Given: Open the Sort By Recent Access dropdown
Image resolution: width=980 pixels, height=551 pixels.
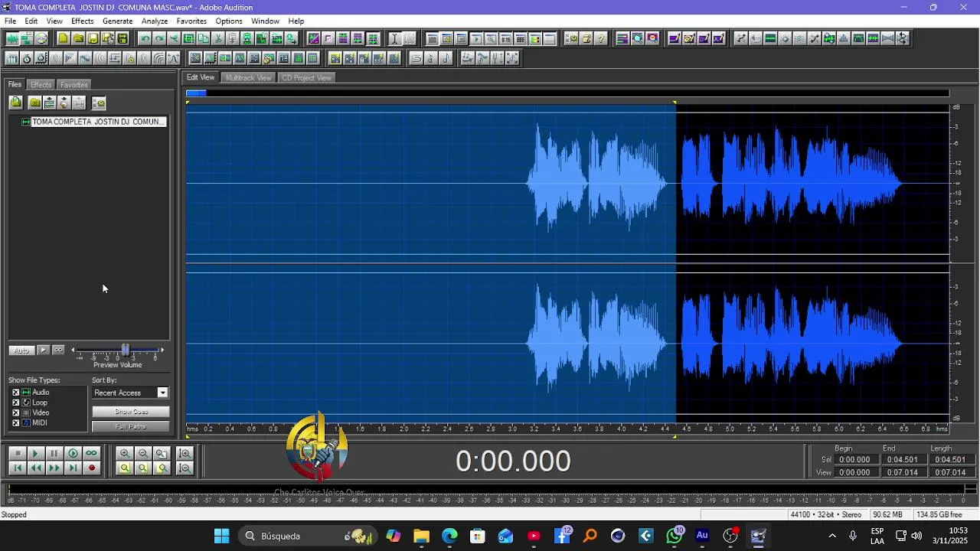Looking at the screenshot, I should click(x=129, y=393).
